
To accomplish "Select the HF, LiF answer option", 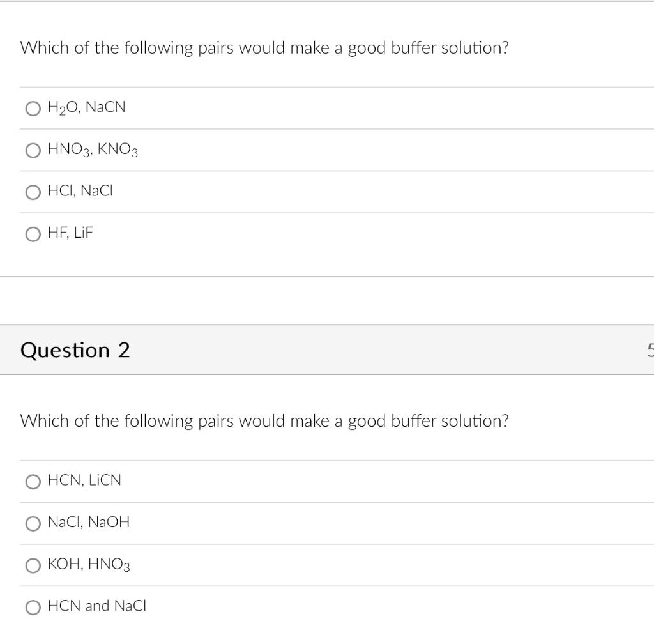I will tap(33, 234).
